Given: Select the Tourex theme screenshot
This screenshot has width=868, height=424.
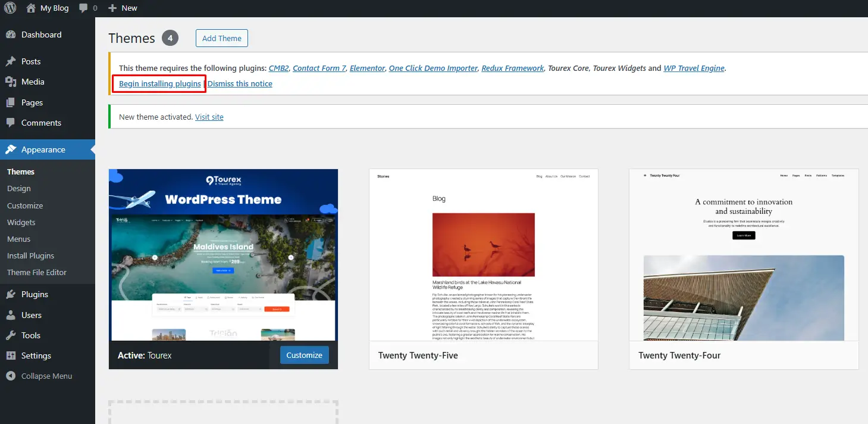Looking at the screenshot, I should [x=224, y=255].
